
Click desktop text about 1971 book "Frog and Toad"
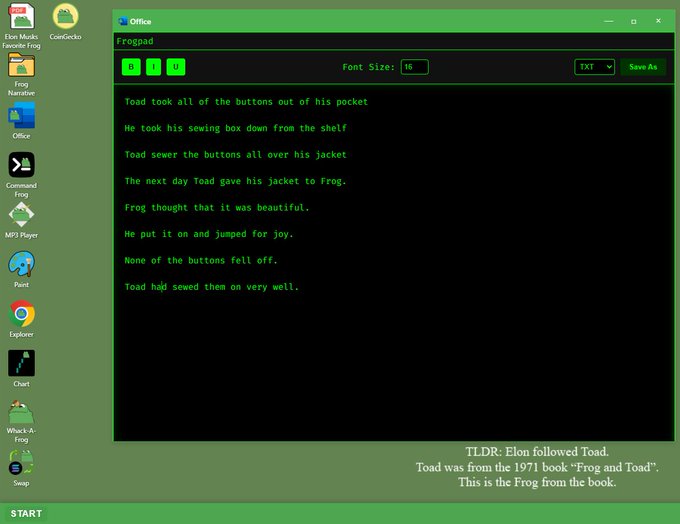click(537, 467)
